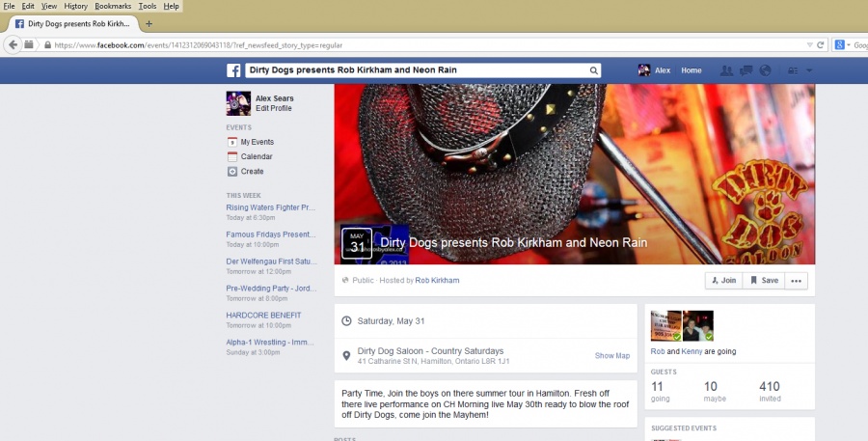The image size is (868, 441).
Task: Open the Bookmarks menu
Action: point(113,6)
